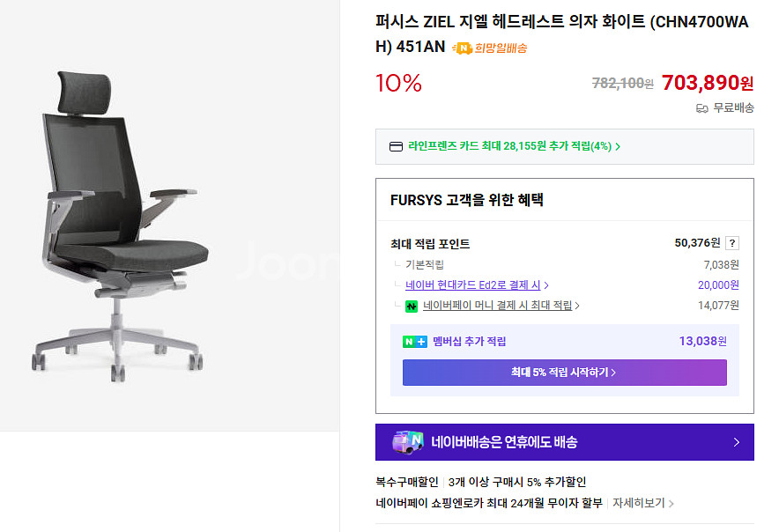This screenshot has height=532, width=779.
Task: Open the question mark help for 최대 적립 포인트
Action: tap(732, 244)
